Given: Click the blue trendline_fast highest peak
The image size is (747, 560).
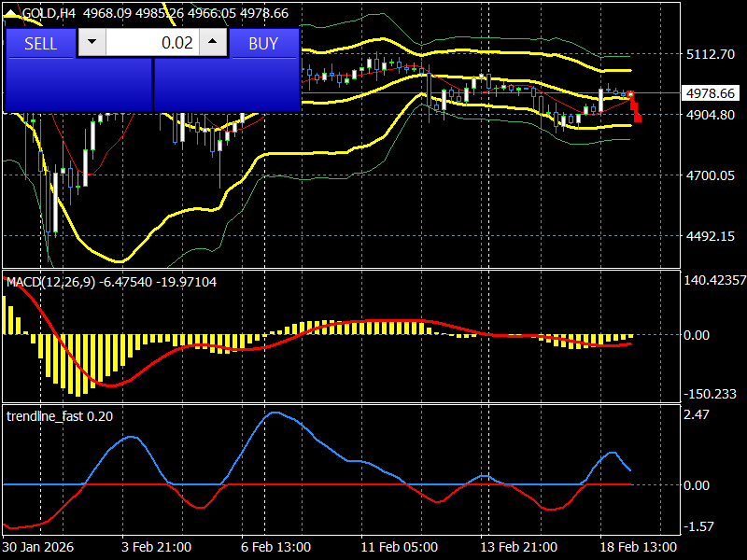Looking at the screenshot, I should coord(274,413).
